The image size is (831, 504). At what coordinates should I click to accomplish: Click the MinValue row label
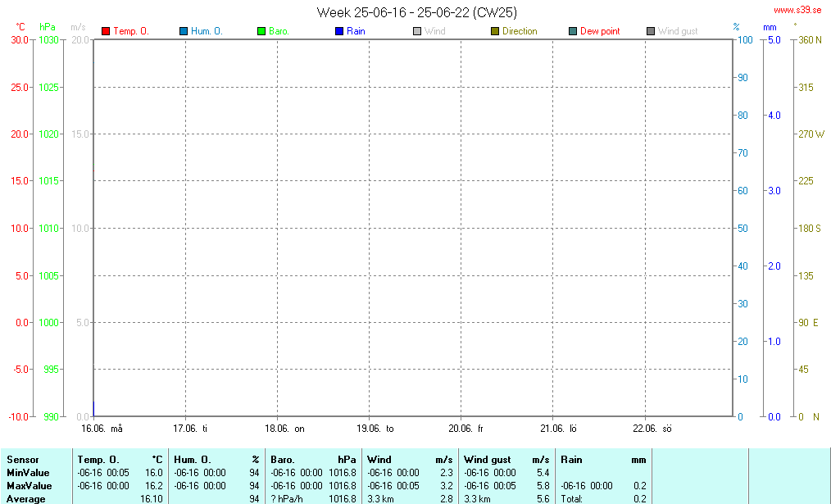click(28, 473)
